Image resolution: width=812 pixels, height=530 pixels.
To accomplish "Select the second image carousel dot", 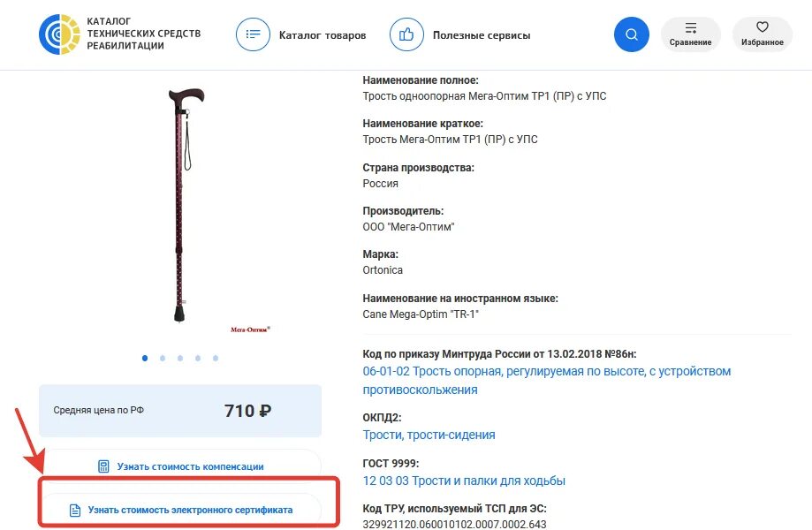I will click(163, 358).
